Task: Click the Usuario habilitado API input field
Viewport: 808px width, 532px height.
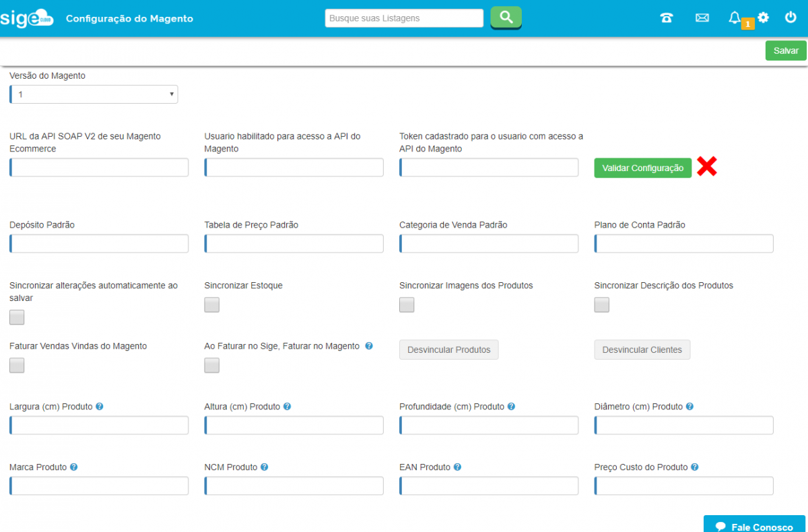Action: (294, 168)
